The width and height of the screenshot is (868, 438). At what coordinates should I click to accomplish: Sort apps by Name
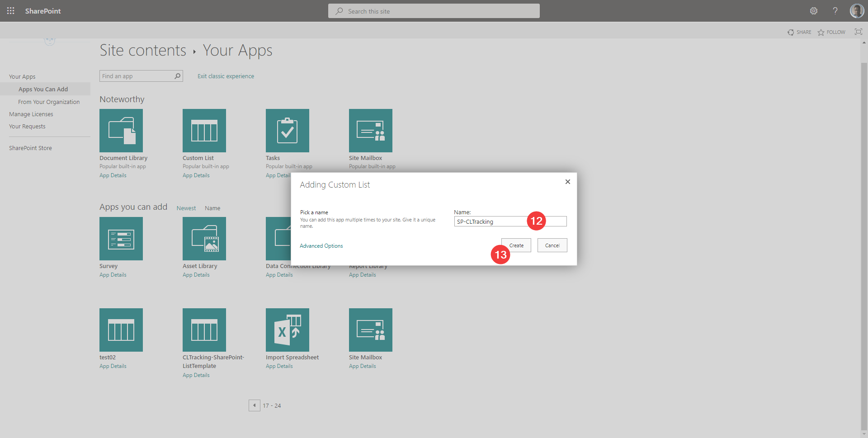212,208
